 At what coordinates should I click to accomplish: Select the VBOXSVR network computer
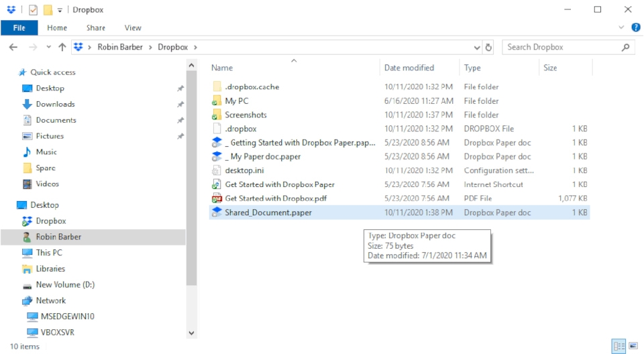point(58,333)
